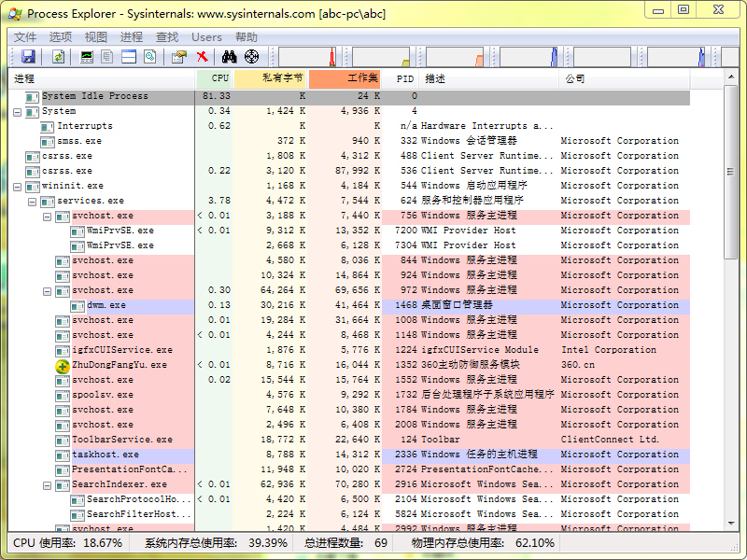
Task: Open the 选项 menu
Action: [61, 37]
